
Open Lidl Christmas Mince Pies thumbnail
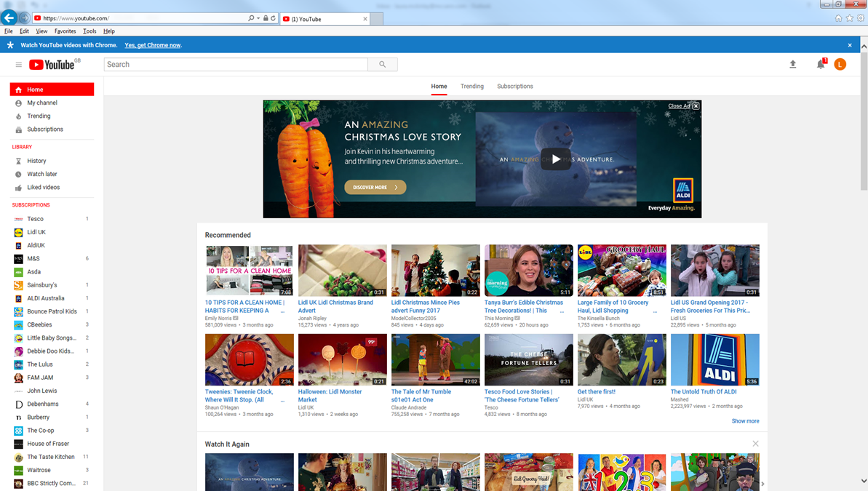point(436,271)
